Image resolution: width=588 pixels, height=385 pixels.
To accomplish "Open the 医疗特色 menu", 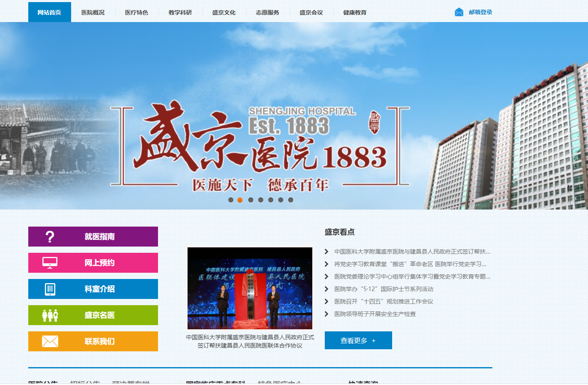I will [137, 12].
